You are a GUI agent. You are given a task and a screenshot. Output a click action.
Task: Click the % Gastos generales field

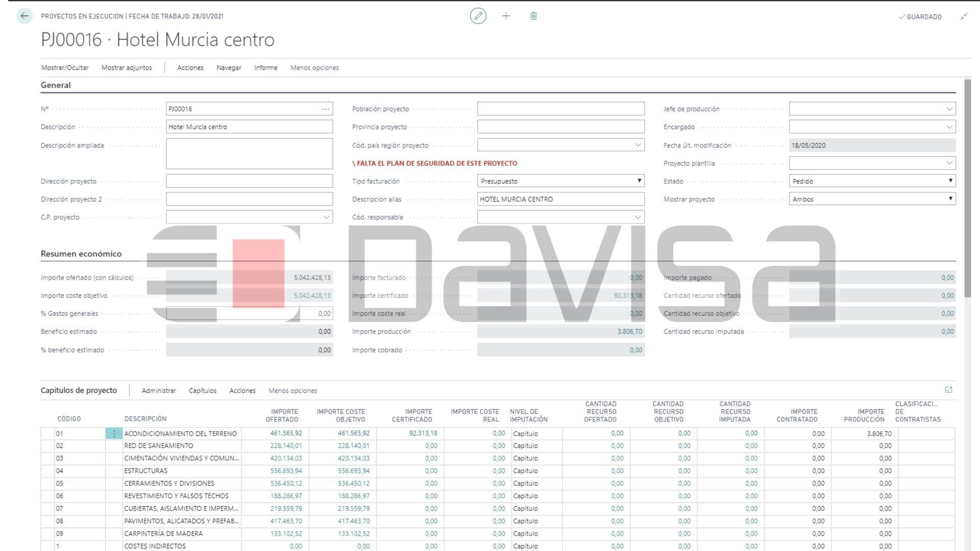250,313
